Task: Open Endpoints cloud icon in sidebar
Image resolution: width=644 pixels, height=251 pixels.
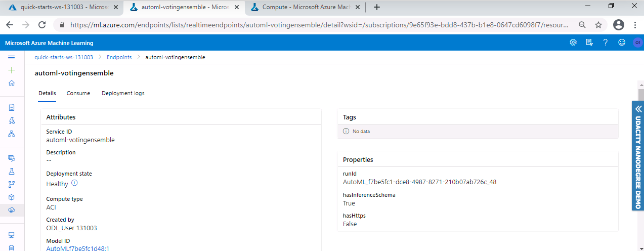Action: tap(12, 210)
